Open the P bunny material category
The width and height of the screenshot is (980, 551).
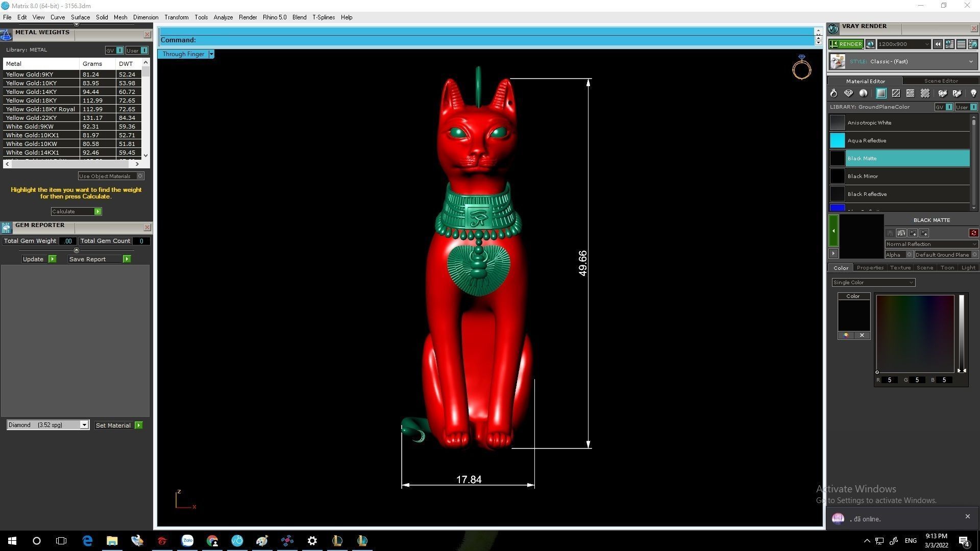(x=957, y=93)
